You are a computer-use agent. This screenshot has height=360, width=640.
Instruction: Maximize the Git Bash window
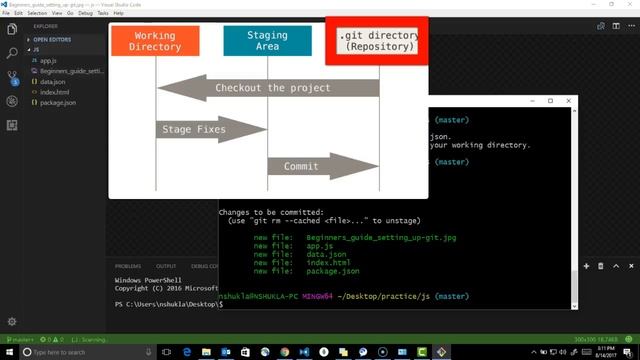(550, 101)
